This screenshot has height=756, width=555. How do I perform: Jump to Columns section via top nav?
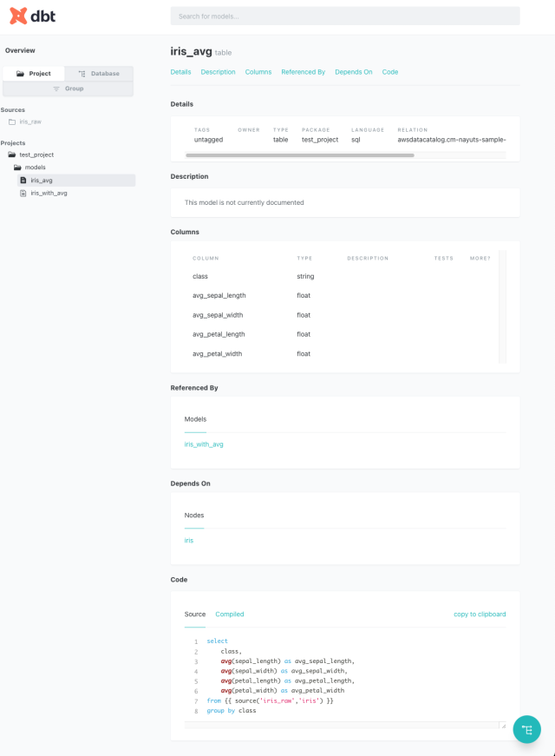point(258,72)
